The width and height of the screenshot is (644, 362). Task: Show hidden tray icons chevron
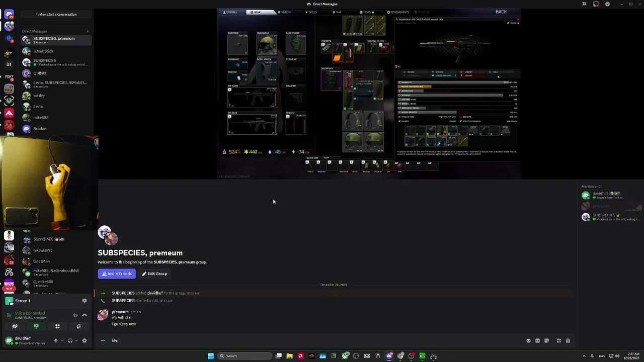tap(584, 356)
